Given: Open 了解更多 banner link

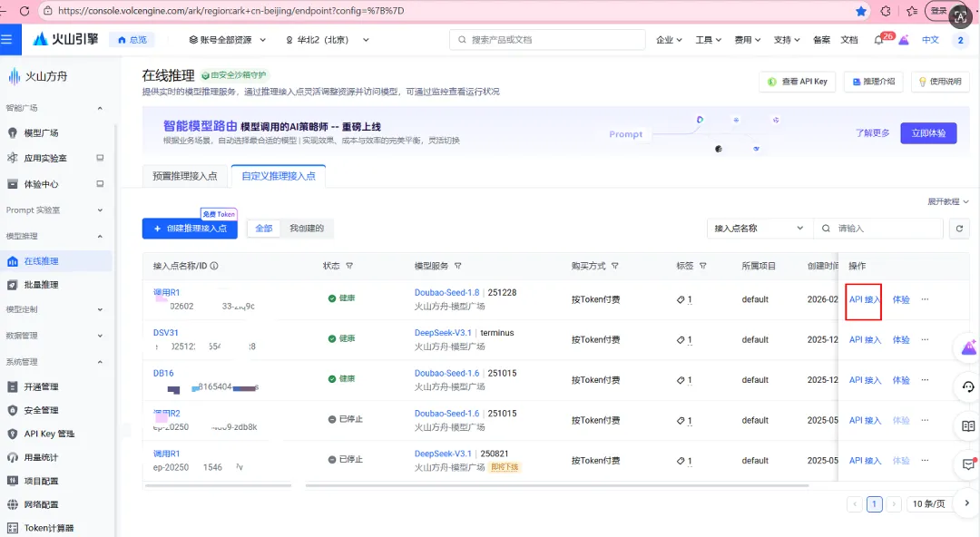Looking at the screenshot, I should [x=873, y=133].
